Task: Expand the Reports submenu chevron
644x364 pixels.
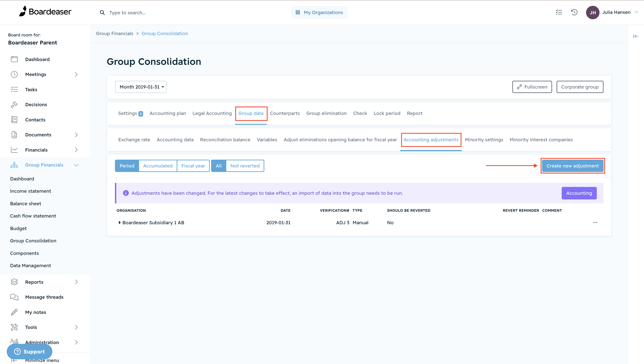Action: 76,282
